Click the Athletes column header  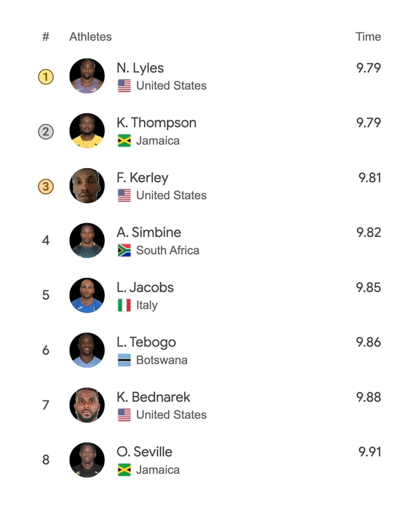tap(90, 36)
